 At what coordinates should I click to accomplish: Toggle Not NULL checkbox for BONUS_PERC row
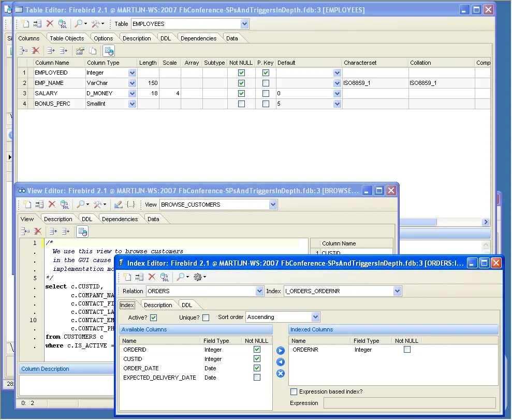coord(241,104)
